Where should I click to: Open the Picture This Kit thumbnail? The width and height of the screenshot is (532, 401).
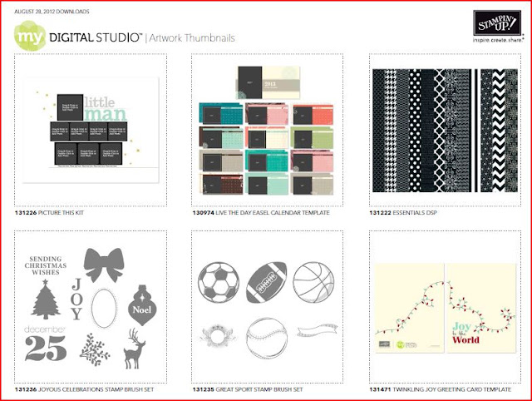pos(91,130)
